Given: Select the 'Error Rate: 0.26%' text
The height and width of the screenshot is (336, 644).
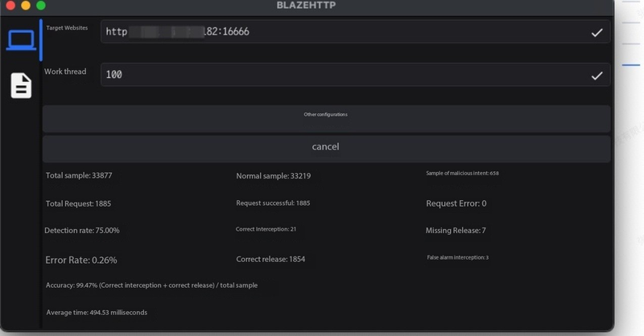Looking at the screenshot, I should pos(81,260).
